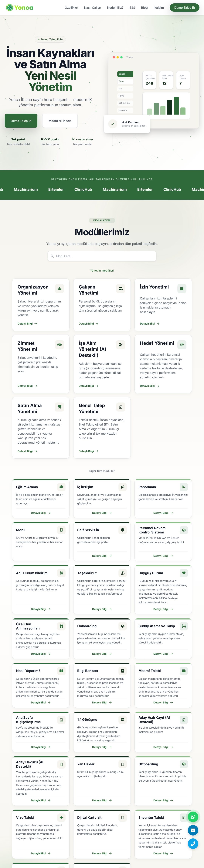
Task: Open the Blog navigation item
Action: click(144, 7)
